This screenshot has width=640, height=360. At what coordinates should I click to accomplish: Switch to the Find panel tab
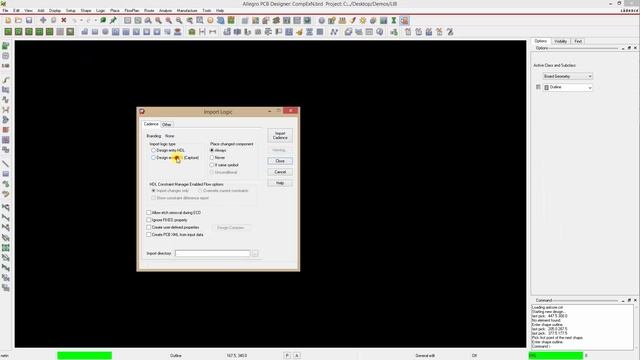[578, 41]
